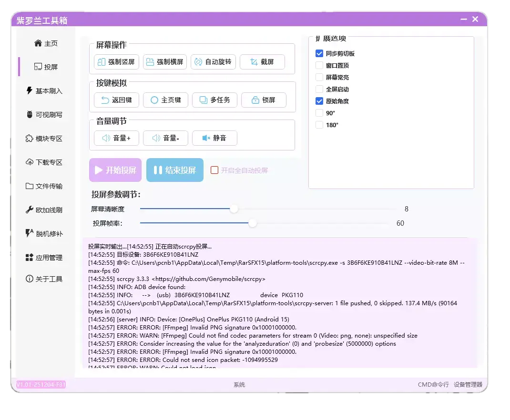This screenshot has width=510, height=420.
Task: Disable the 同步剪切板 clipboard sync checkbox
Action: point(319,53)
